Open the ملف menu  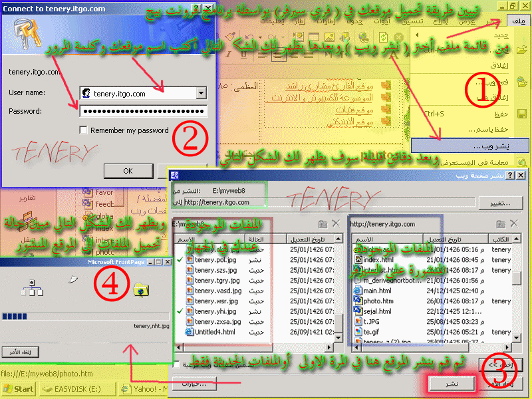click(x=519, y=21)
